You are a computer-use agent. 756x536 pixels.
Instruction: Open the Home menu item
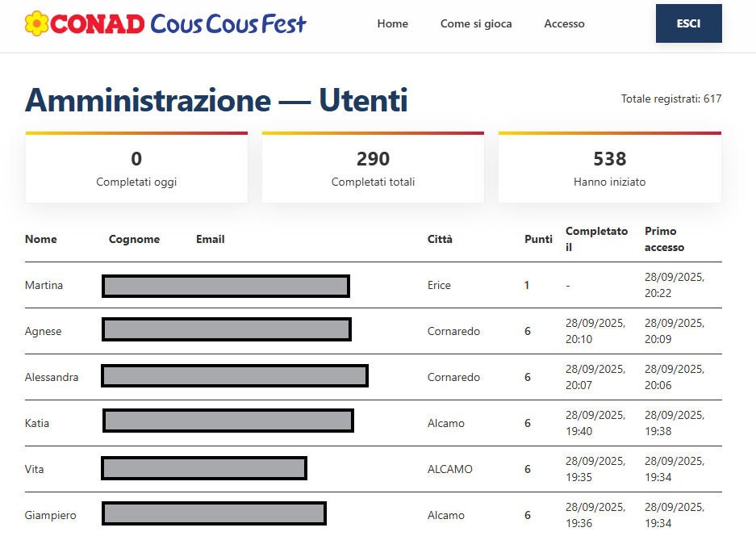tap(392, 23)
